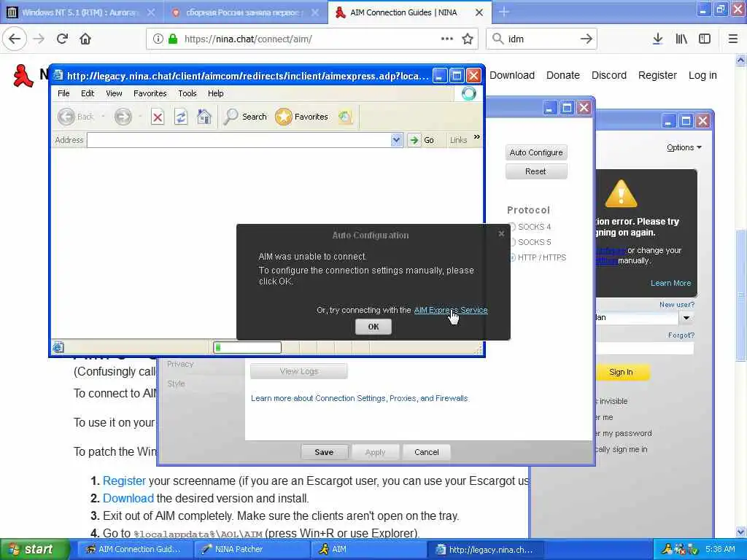Click Cancel button in settings window
The height and width of the screenshot is (560, 747).
coord(426,452)
